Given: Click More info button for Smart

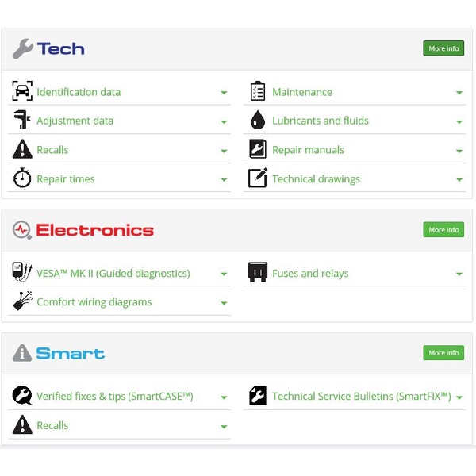Looking at the screenshot, I should (443, 352).
